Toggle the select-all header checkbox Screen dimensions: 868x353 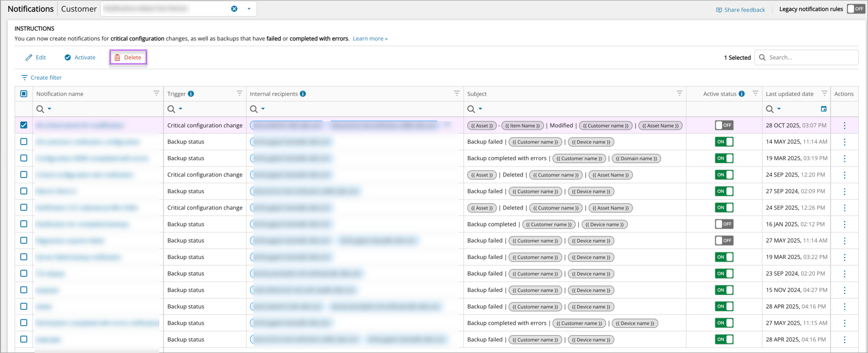(24, 94)
